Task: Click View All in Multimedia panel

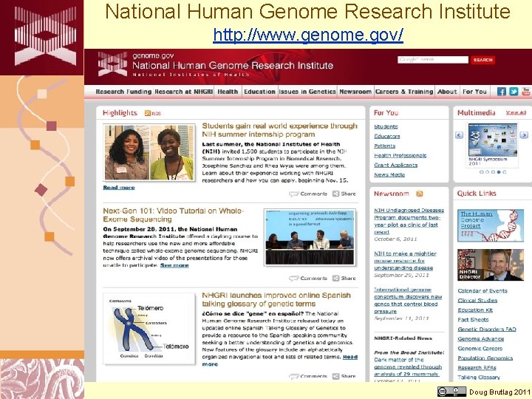Action: tap(516, 112)
